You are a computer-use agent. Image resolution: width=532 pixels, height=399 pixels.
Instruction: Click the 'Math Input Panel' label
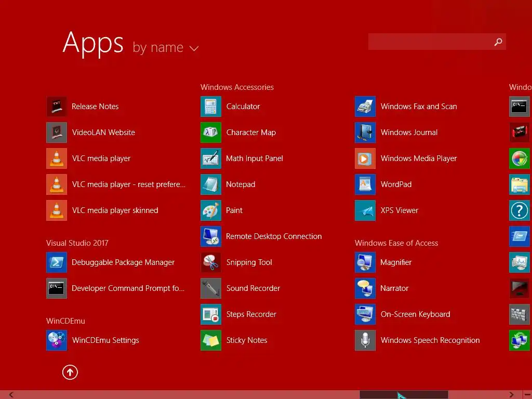(x=255, y=158)
